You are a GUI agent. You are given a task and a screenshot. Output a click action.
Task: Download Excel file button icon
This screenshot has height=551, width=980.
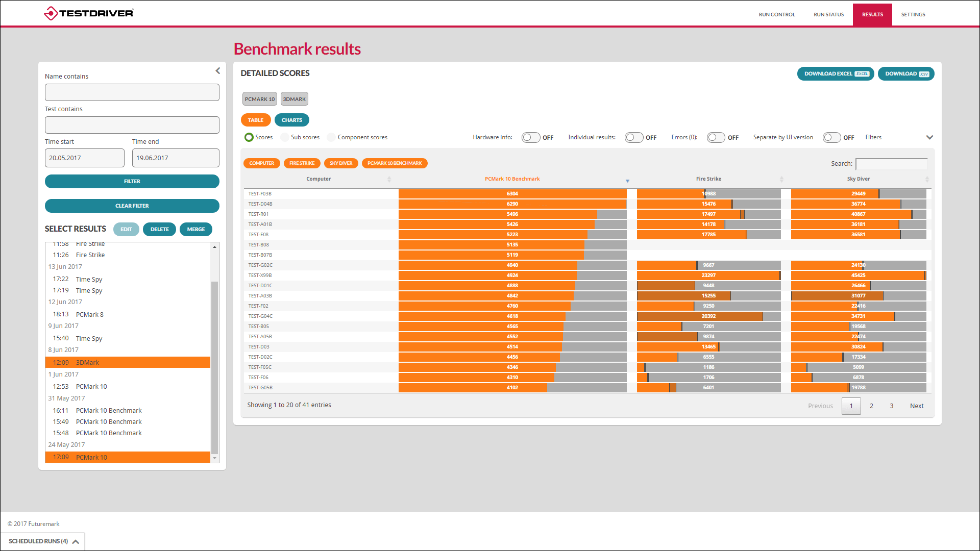point(862,74)
